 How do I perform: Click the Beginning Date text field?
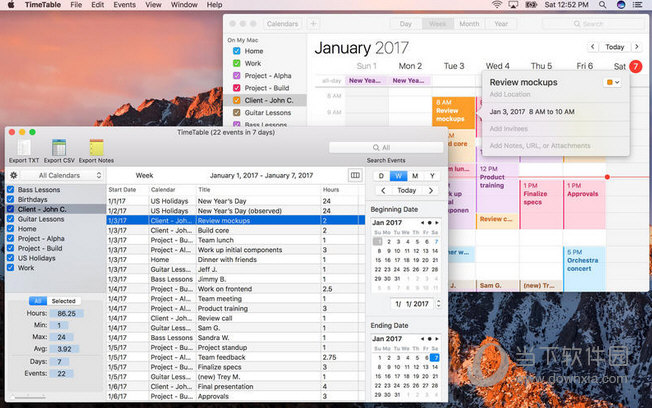412,304
